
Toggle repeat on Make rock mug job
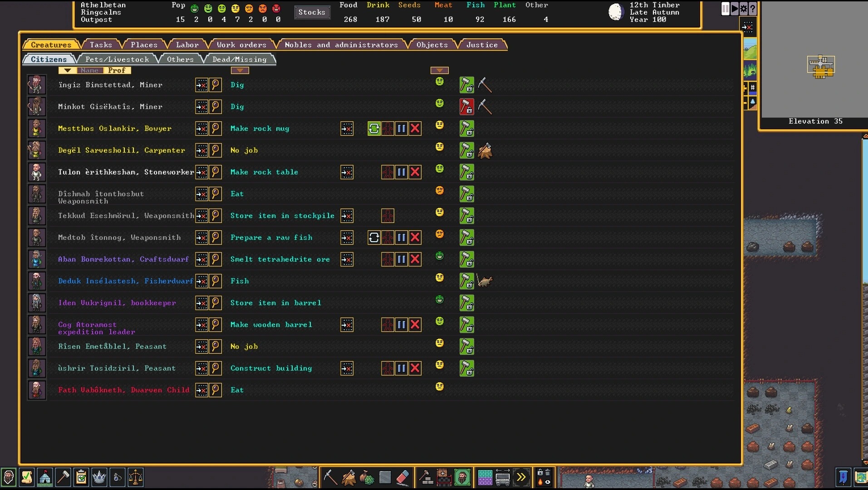(x=374, y=129)
